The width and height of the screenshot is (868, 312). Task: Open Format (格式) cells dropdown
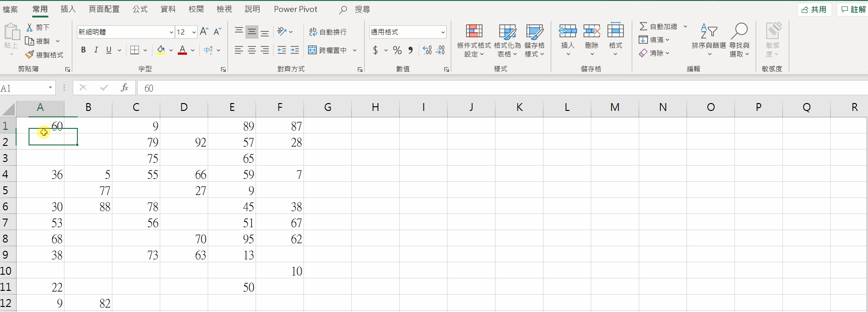tap(616, 40)
